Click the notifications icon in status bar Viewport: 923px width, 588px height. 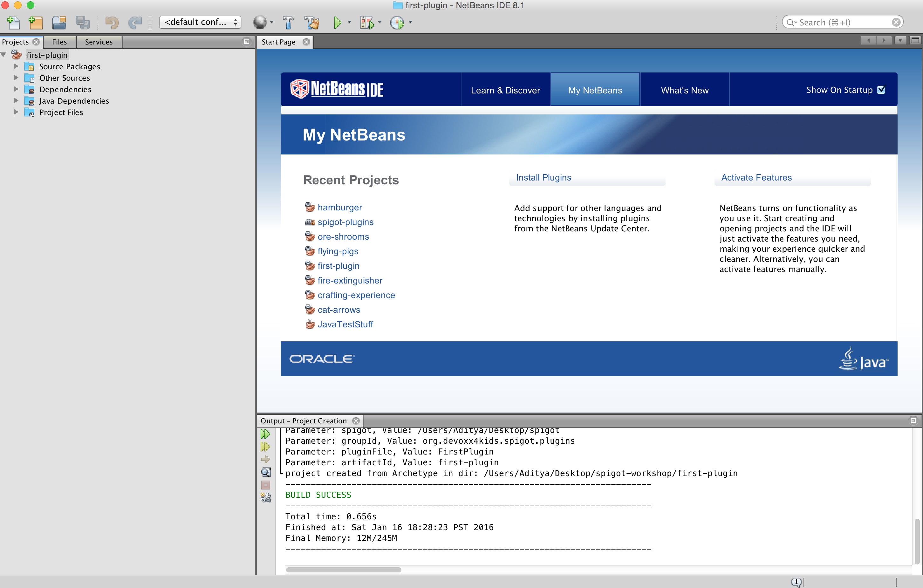point(796,582)
